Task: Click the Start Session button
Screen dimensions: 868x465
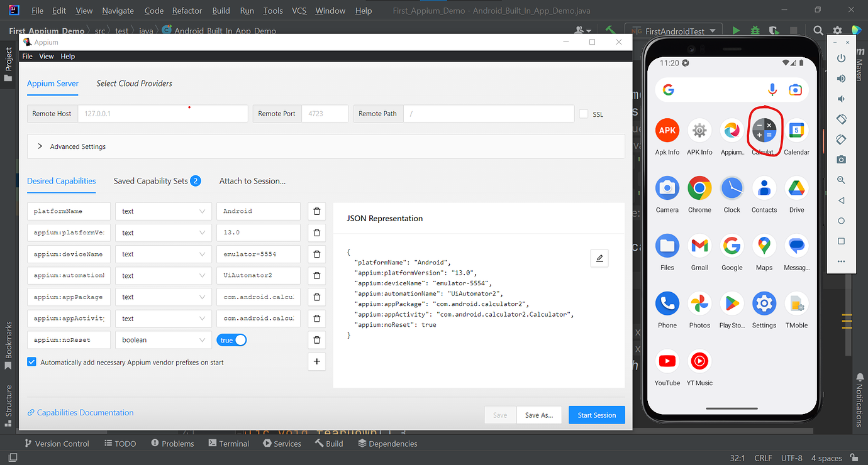Action: pyautogui.click(x=596, y=415)
